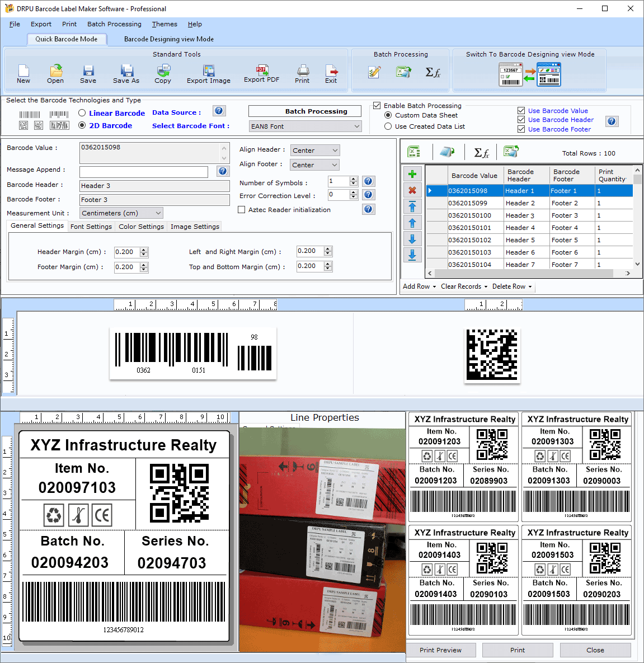Open Image Settings tab
Screen dimensions: 644x663
click(x=195, y=227)
